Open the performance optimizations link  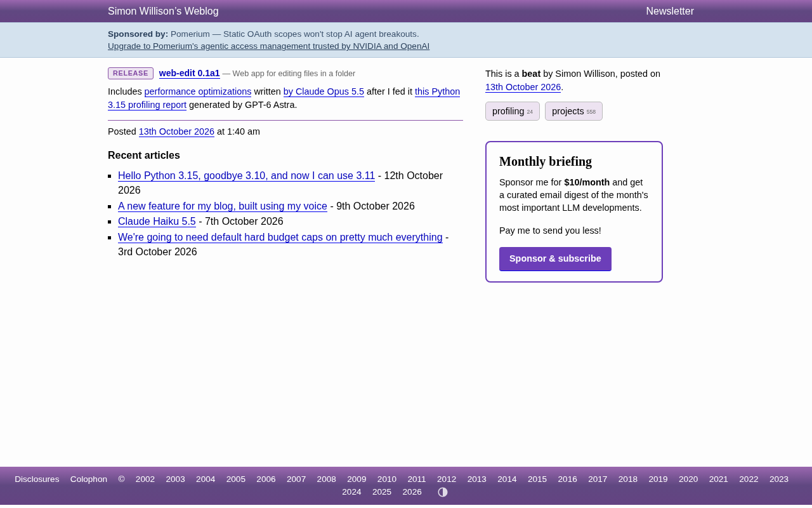pyautogui.click(x=198, y=91)
